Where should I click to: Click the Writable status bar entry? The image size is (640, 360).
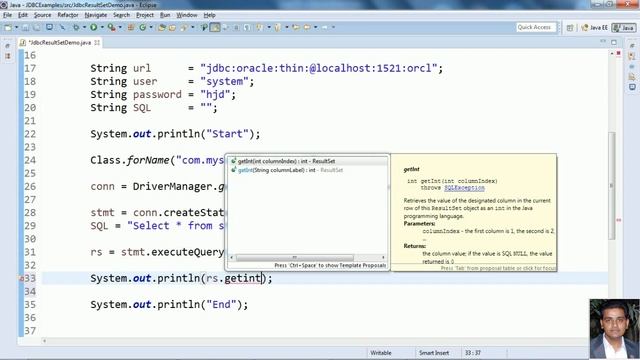[381, 353]
